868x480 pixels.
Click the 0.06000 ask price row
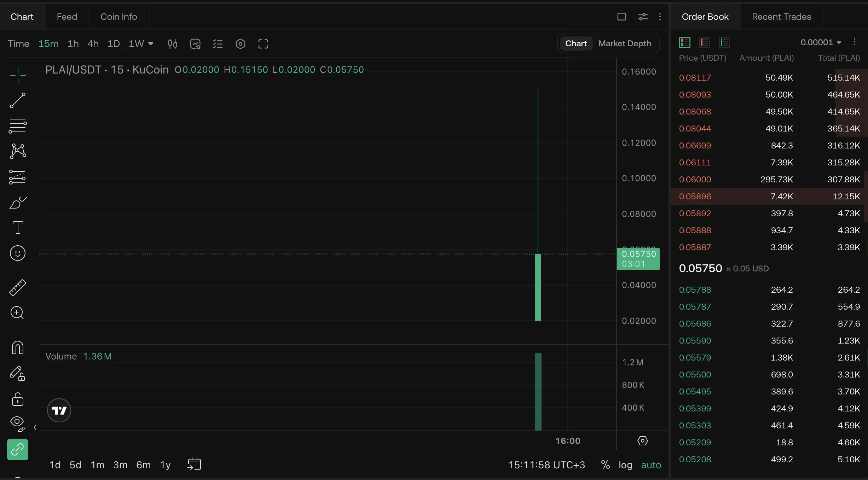pos(695,180)
